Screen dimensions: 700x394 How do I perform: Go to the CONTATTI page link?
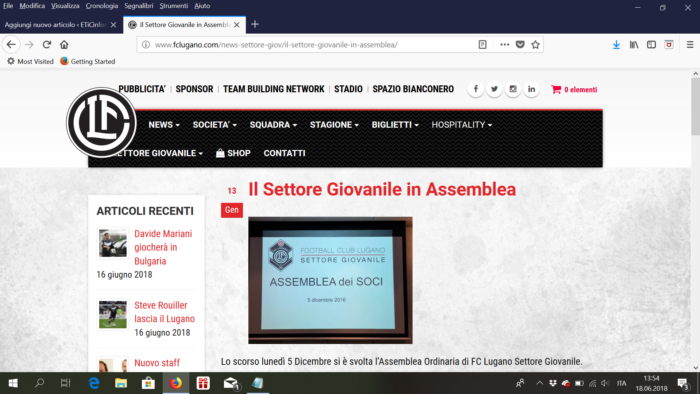(284, 153)
